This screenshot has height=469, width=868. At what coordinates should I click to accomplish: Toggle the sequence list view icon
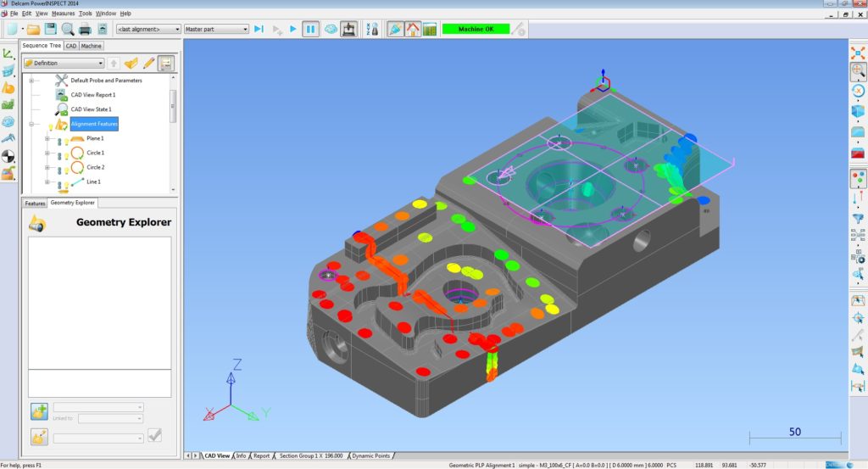(165, 63)
